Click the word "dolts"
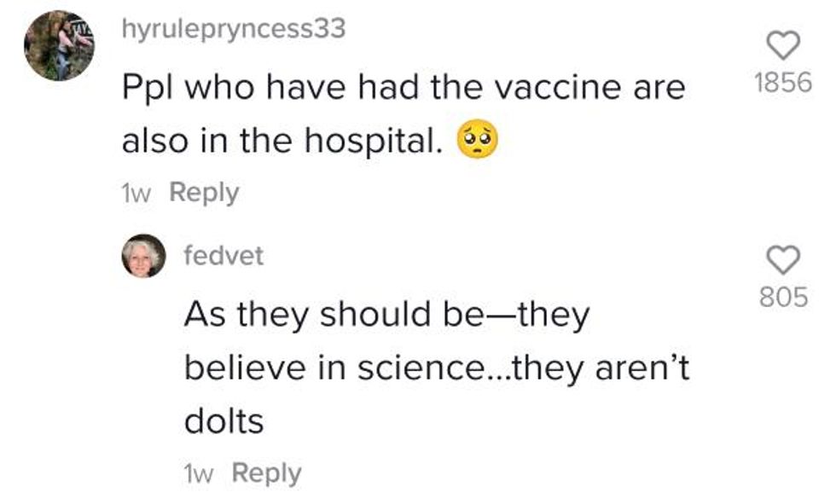The height and width of the screenshot is (504, 836). click(224, 420)
